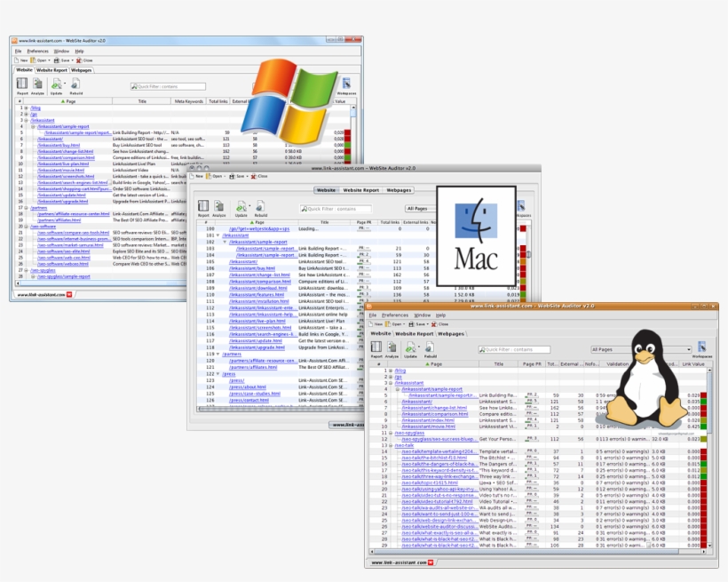Sort by Page column in the Linux window
The height and width of the screenshot is (582, 728).
click(433, 364)
